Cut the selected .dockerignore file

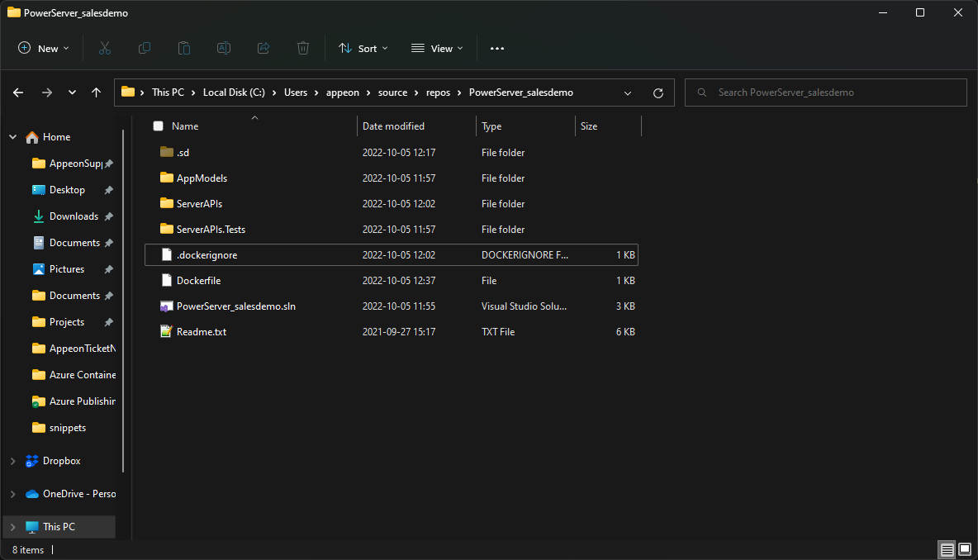click(104, 48)
